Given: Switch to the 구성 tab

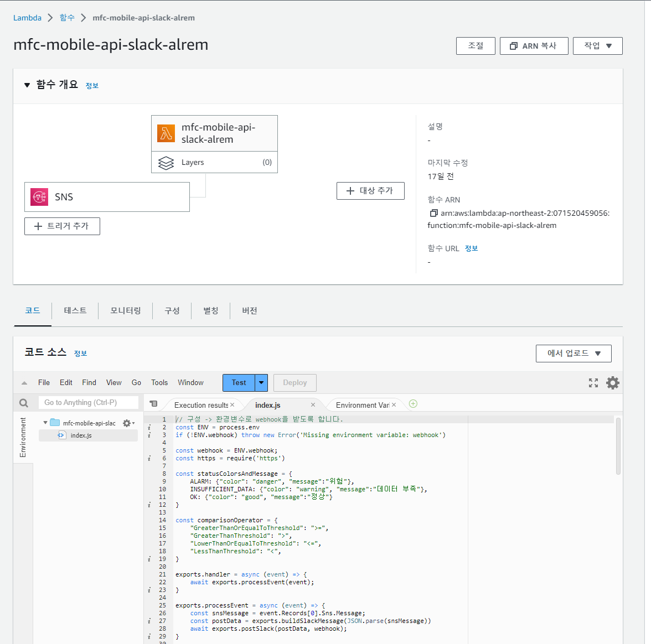Looking at the screenshot, I should coord(172,310).
